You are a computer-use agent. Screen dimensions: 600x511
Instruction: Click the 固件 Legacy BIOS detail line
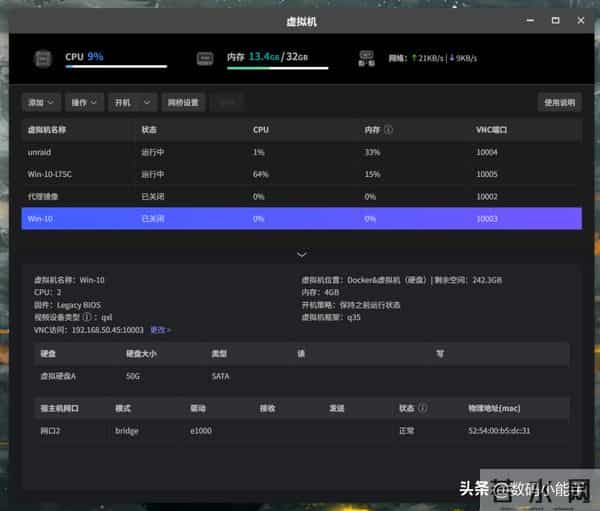(x=67, y=305)
